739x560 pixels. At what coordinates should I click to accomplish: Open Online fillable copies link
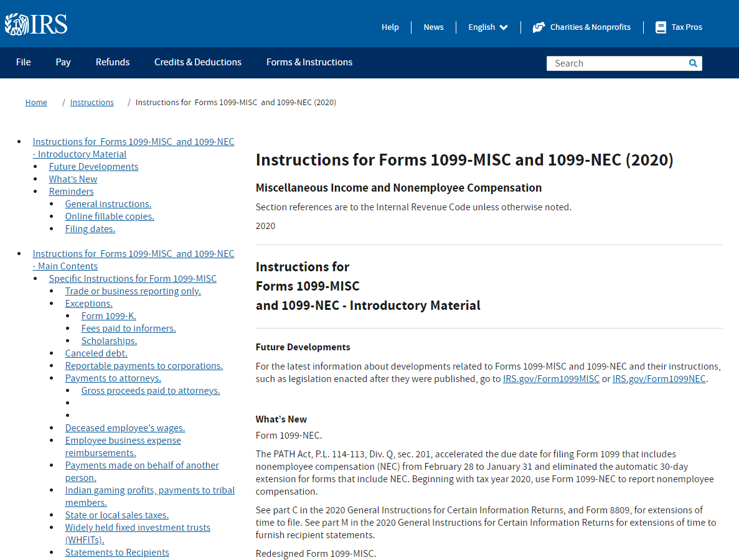tap(110, 216)
